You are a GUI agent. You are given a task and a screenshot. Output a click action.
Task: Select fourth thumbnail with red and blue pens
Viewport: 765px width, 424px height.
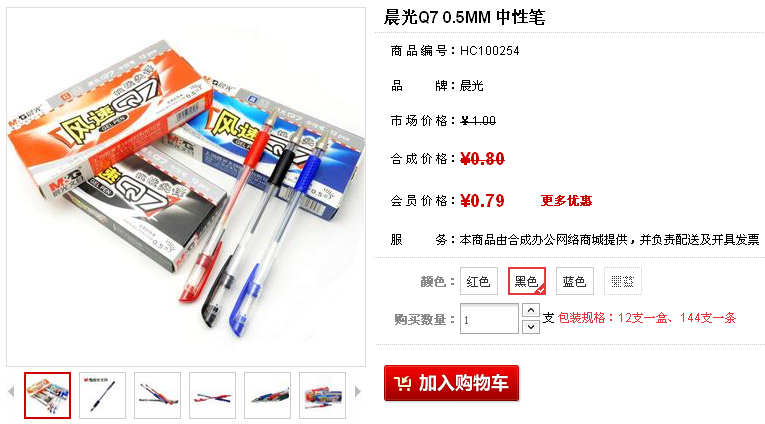point(212,395)
